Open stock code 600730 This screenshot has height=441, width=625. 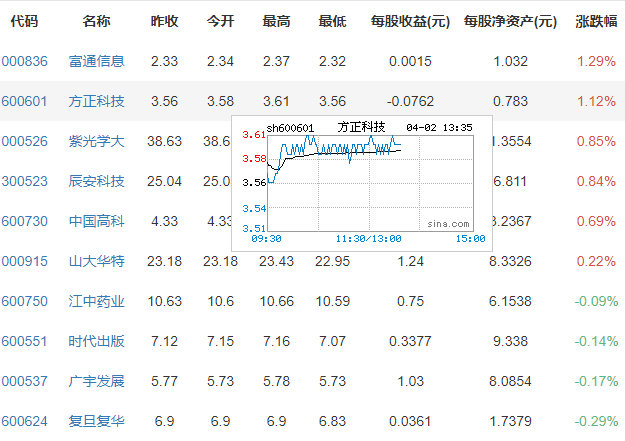24,221
